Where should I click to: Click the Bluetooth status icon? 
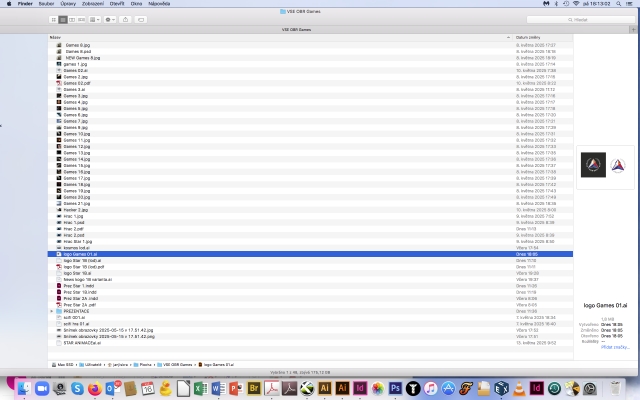[x=556, y=4]
